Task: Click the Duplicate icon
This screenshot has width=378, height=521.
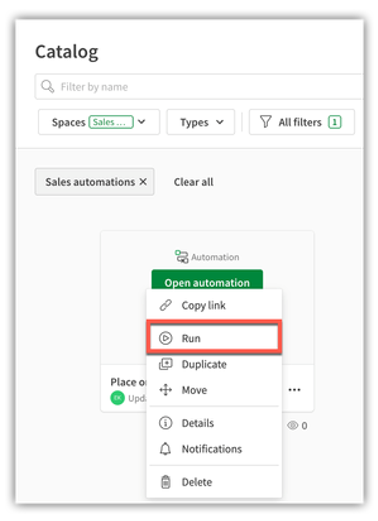Action: click(x=166, y=364)
